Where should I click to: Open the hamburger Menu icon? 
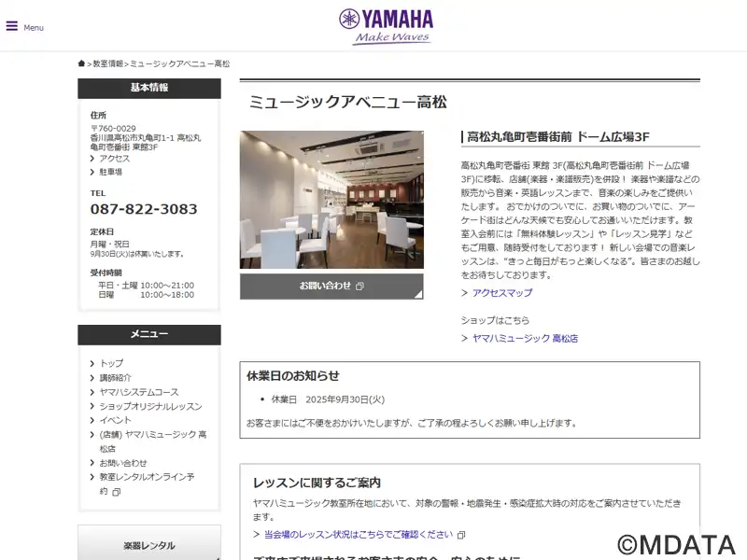[x=12, y=26]
